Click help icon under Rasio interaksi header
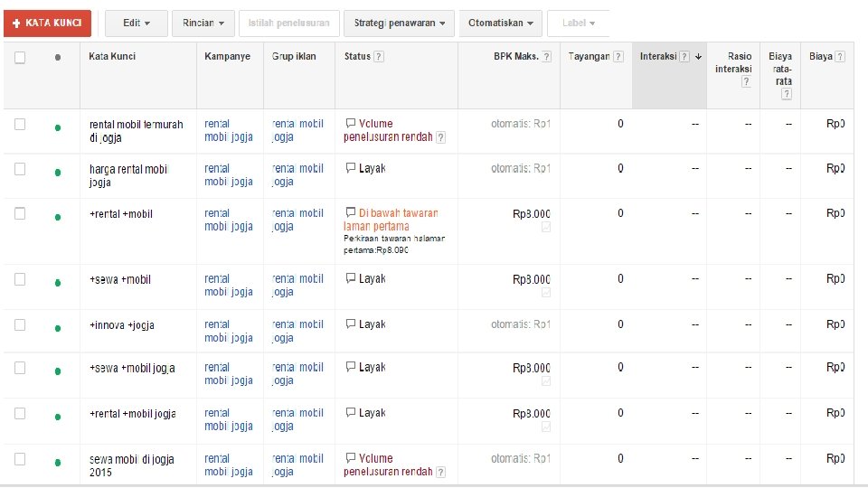The height and width of the screenshot is (488, 868). [x=746, y=82]
